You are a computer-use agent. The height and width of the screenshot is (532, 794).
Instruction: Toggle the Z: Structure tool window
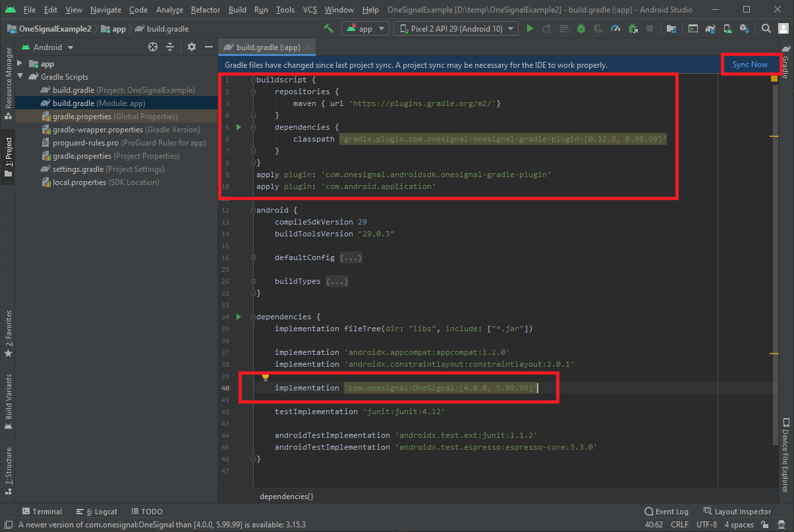9,470
